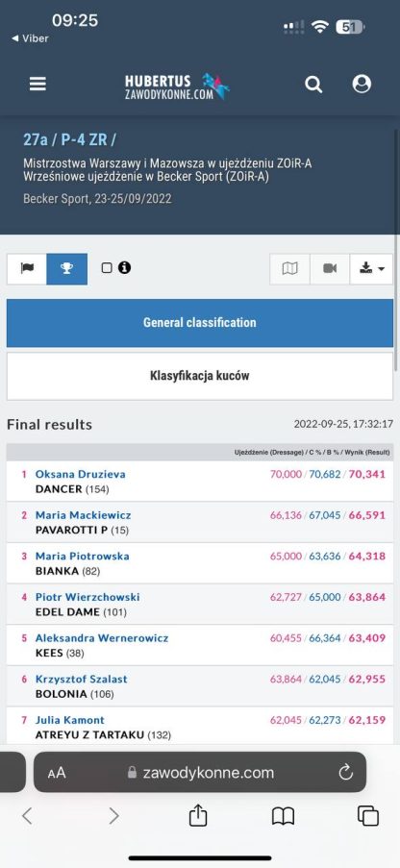Return to Viber via back link
Image resolution: width=400 pixels, height=868 pixels.
(30, 38)
